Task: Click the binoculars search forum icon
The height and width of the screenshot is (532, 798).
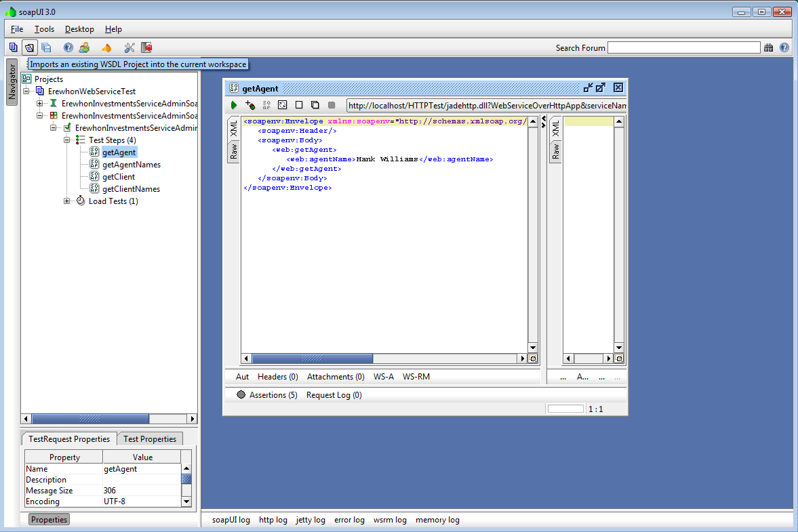Action: (x=768, y=47)
